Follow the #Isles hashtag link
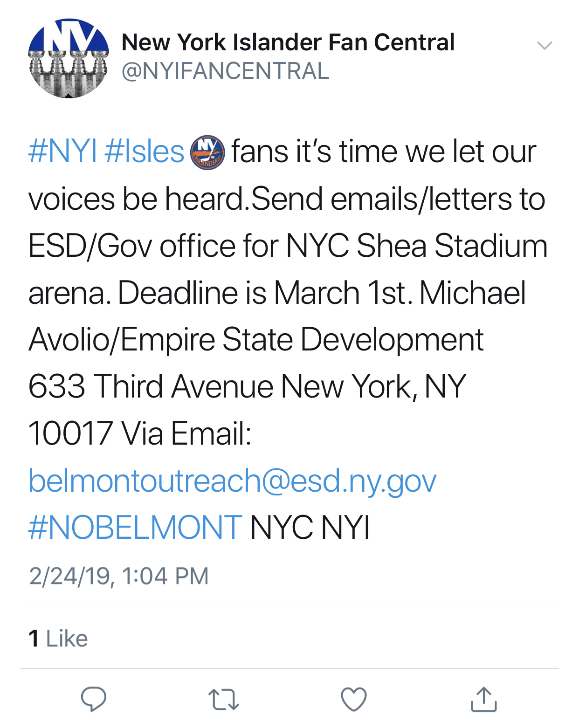The image size is (579, 728). (x=145, y=152)
